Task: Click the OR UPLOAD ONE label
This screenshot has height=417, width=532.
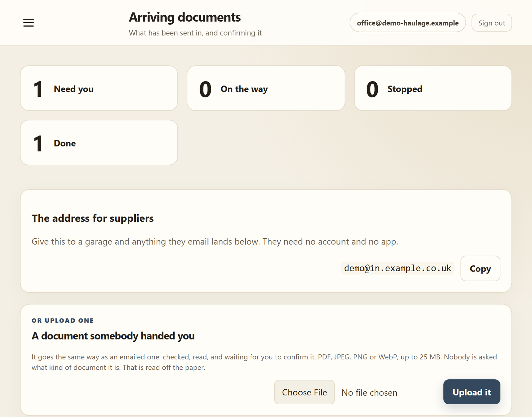Action: click(x=63, y=320)
